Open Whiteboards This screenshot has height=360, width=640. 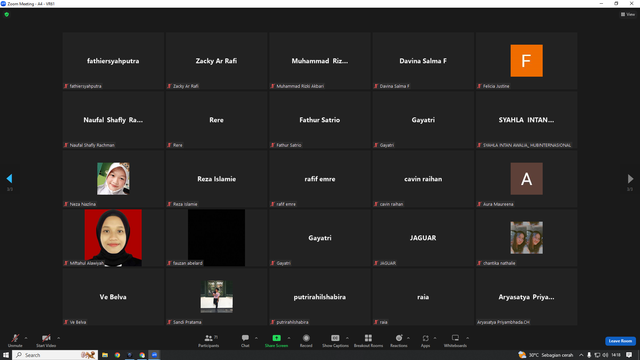[x=455, y=340]
